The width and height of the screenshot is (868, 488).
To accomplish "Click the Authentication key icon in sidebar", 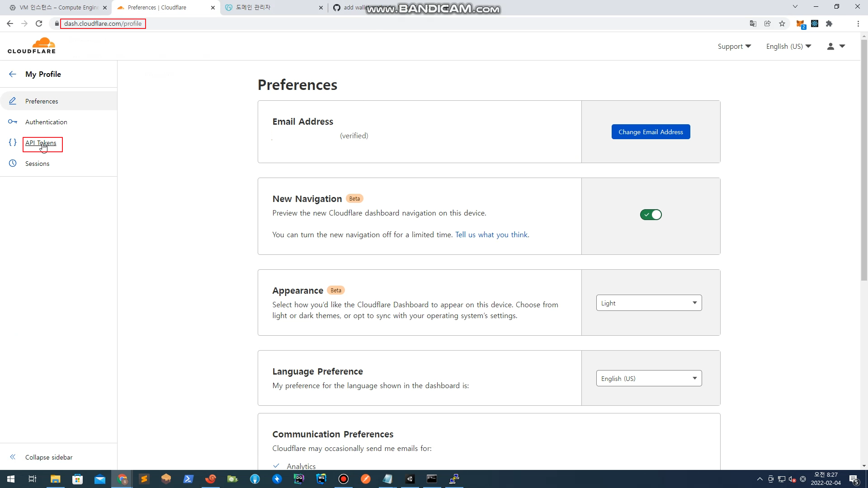I will pos(13,122).
